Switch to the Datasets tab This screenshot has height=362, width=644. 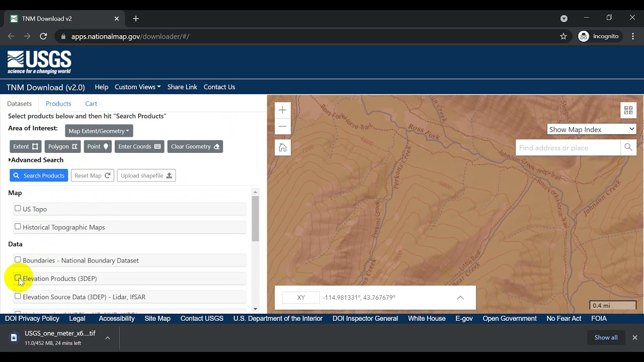pyautogui.click(x=19, y=104)
